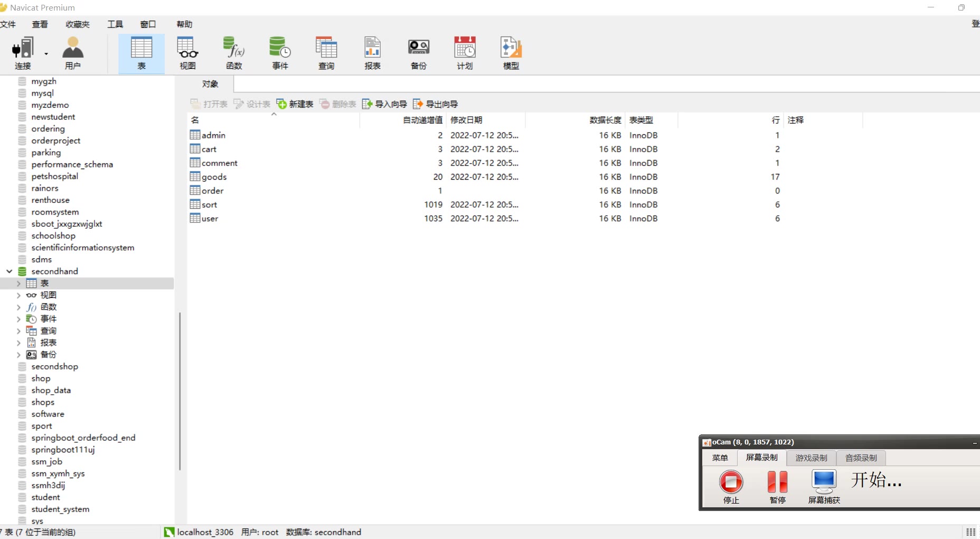Expand the Events node under secondhand

pyautogui.click(x=18, y=319)
